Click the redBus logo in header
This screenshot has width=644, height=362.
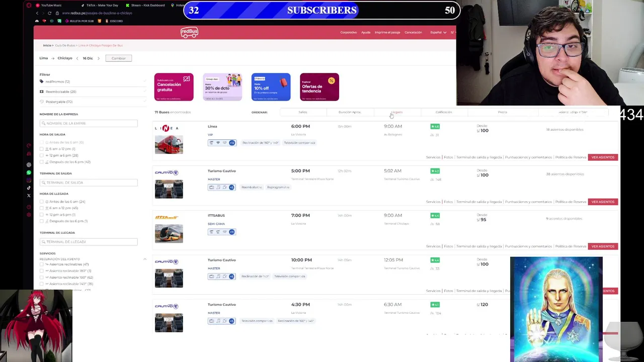click(x=190, y=32)
